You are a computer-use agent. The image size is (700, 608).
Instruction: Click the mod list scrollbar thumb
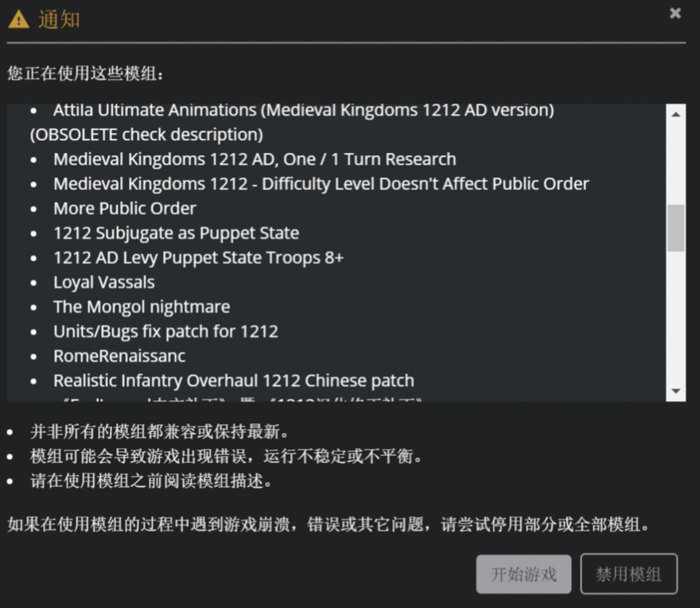676,228
